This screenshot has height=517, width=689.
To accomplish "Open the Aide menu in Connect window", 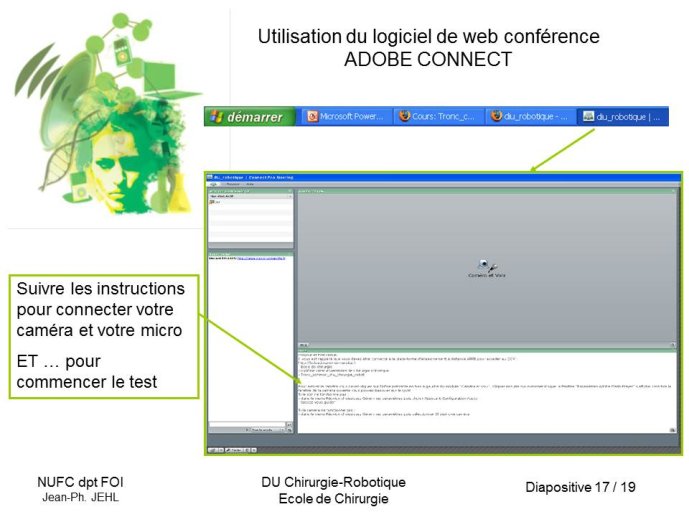I will coord(250,184).
